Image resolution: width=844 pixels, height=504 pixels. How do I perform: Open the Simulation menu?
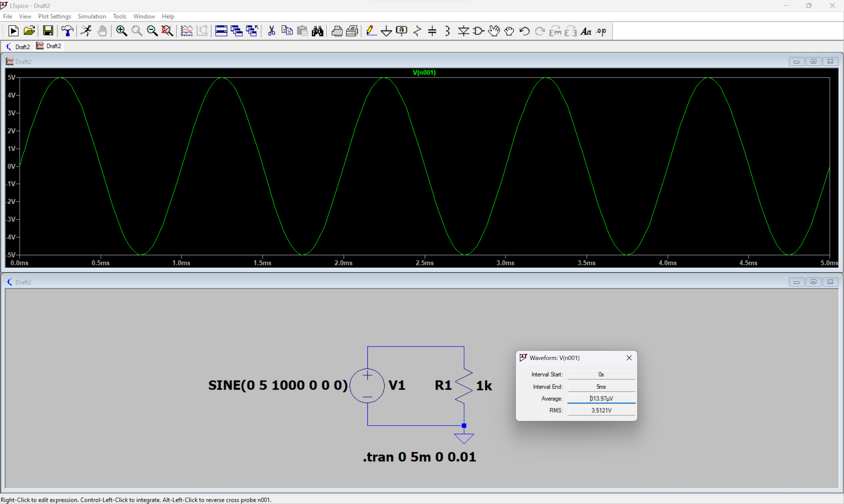point(92,16)
